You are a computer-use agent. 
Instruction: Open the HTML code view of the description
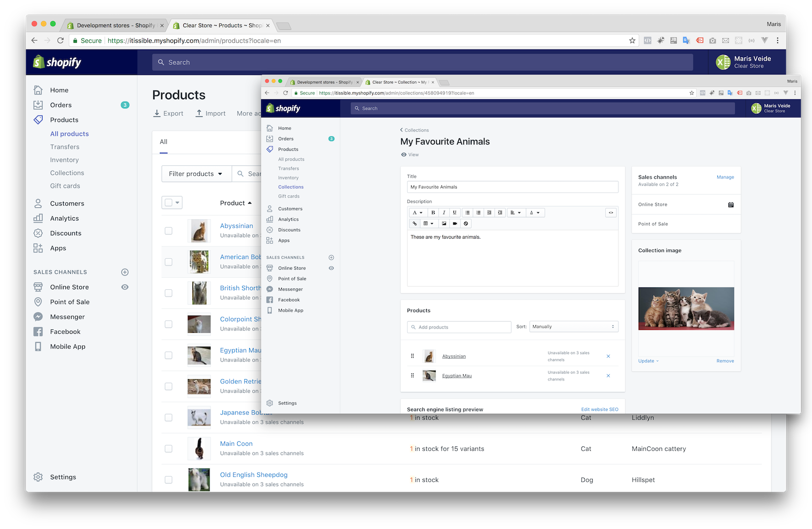(611, 212)
